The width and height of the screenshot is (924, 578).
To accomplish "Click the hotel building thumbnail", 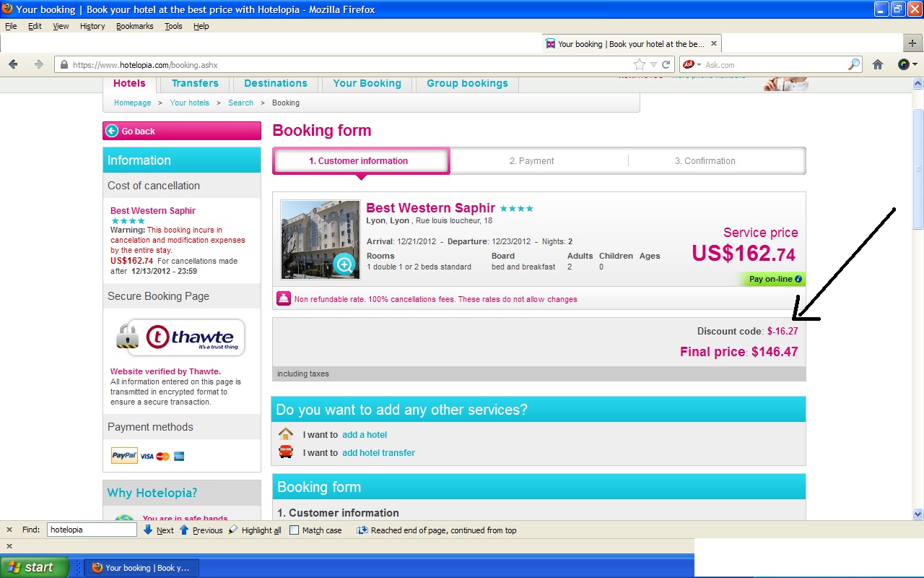I will (x=320, y=240).
